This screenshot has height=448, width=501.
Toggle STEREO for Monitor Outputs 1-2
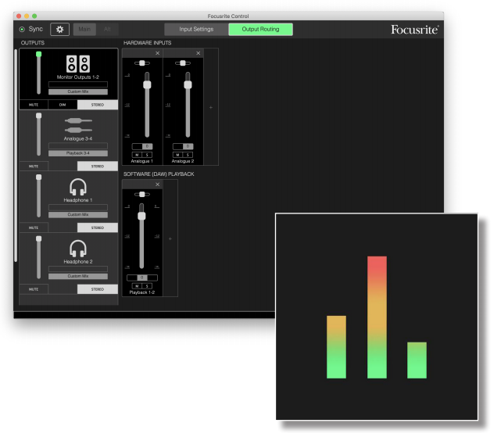click(x=98, y=105)
